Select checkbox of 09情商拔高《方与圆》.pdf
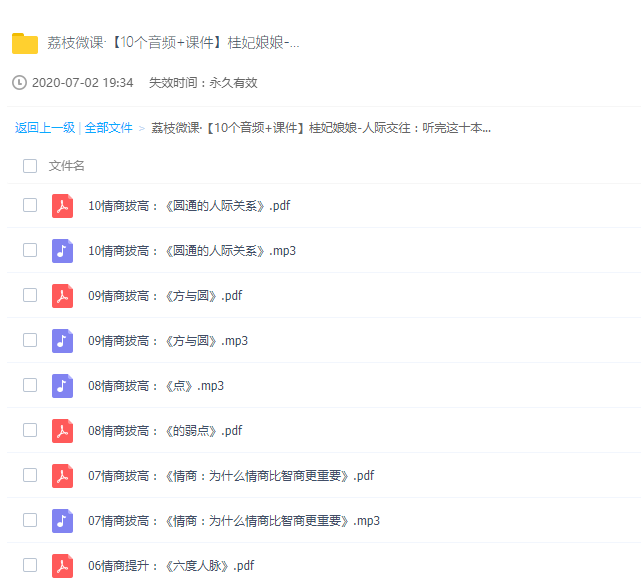641x582 pixels. tap(30, 295)
